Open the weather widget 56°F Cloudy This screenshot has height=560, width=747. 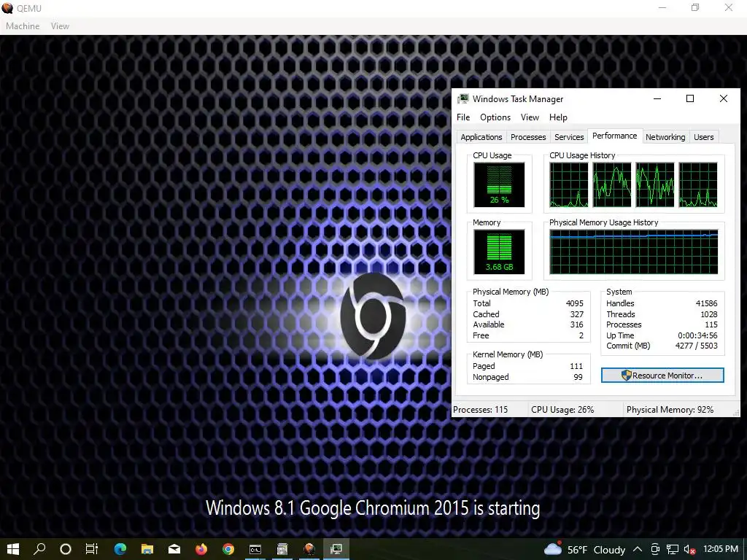[584, 550]
